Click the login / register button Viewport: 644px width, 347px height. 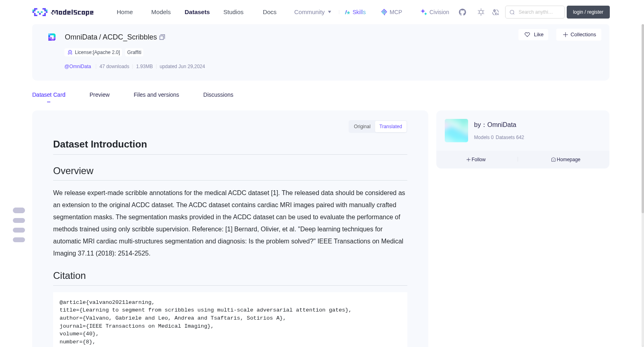pyautogui.click(x=588, y=12)
